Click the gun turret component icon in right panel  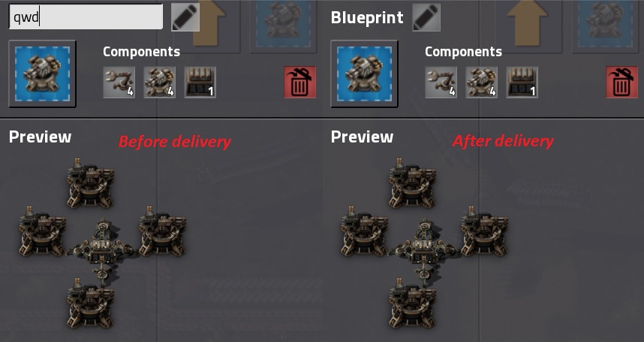pos(482,82)
